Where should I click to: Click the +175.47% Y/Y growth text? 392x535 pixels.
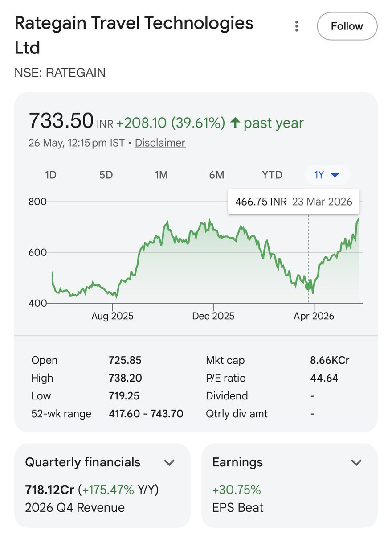[x=118, y=490]
